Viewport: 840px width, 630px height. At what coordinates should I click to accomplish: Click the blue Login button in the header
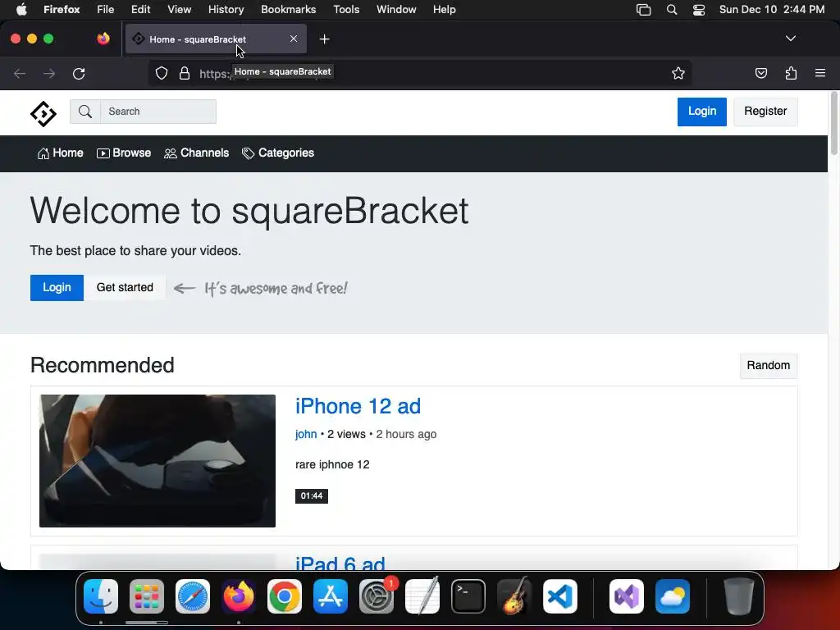point(702,112)
